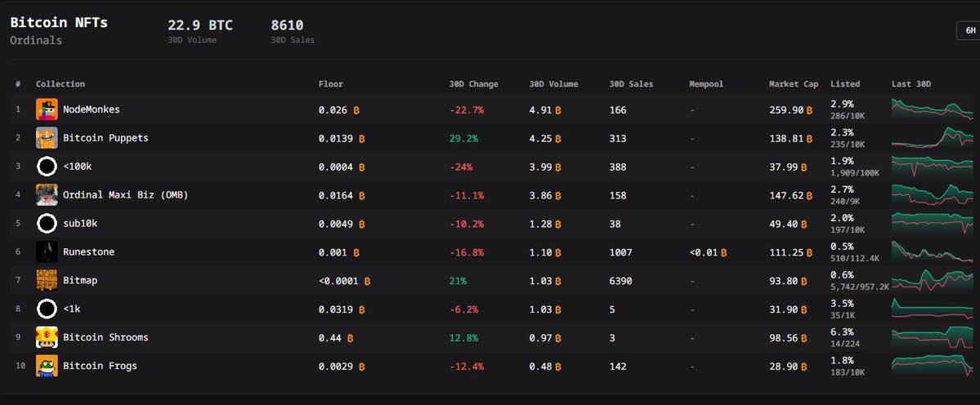Open the <100k collection link
The width and height of the screenshot is (980, 405).
[78, 167]
